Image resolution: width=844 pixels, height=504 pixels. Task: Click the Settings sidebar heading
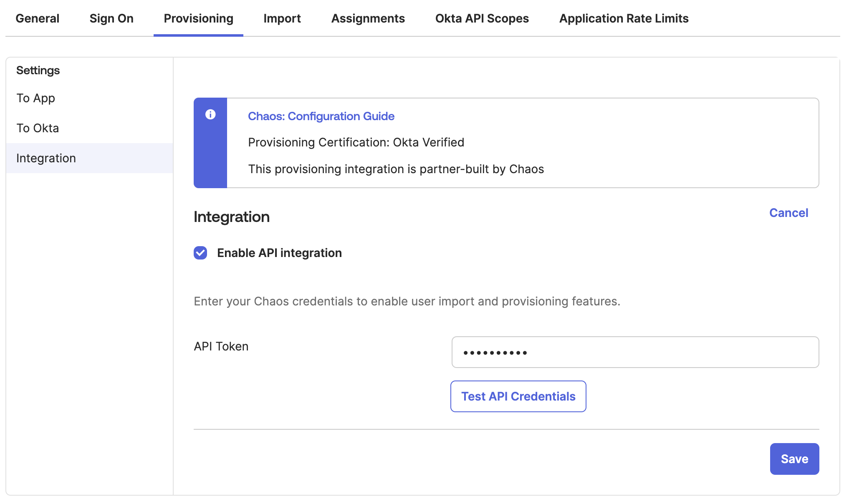coord(38,70)
